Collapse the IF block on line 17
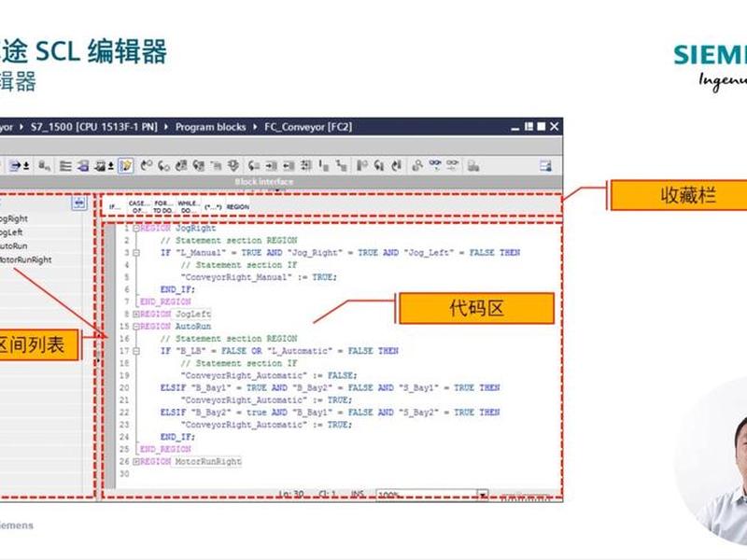Image resolution: width=747 pixels, height=560 pixels. pyautogui.click(x=135, y=351)
